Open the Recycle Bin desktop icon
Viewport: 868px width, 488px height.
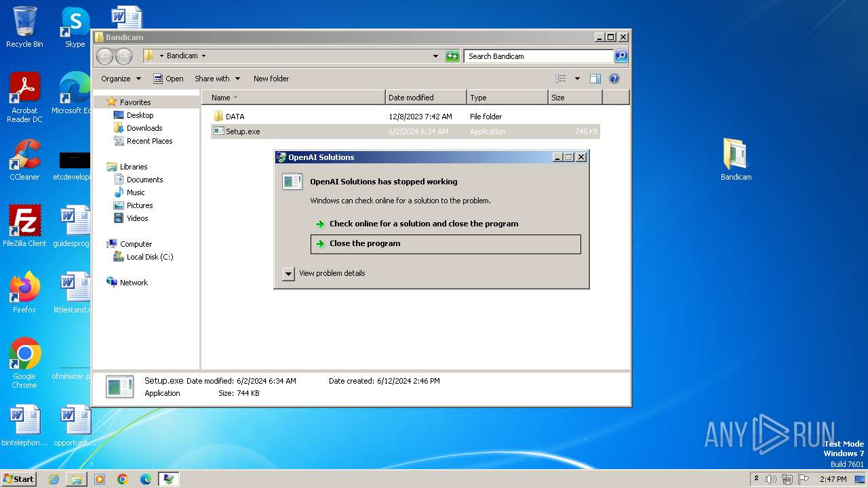[x=24, y=27]
